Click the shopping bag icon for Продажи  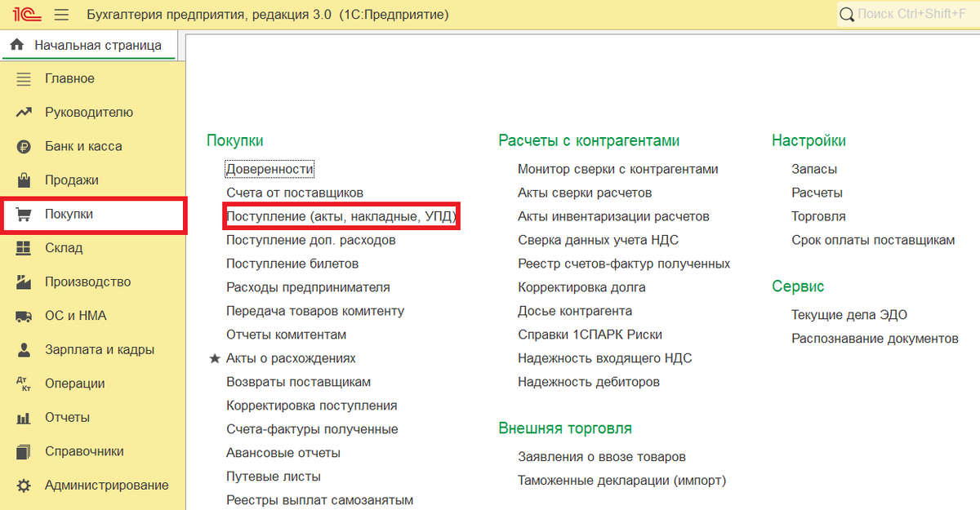tap(24, 180)
